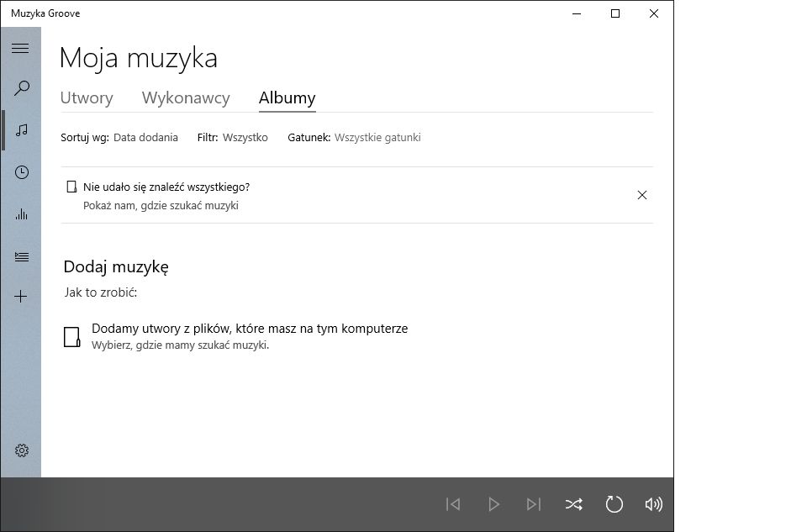Viewport: 807px width, 532px height.
Task: Enable repeat mode
Action: coord(614,504)
